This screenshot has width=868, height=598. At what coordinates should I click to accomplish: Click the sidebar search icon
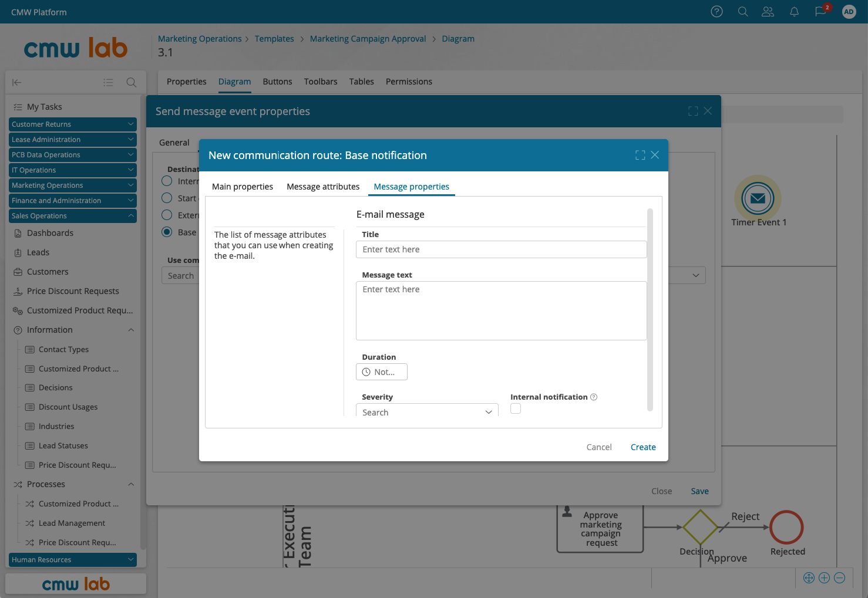[x=132, y=83]
